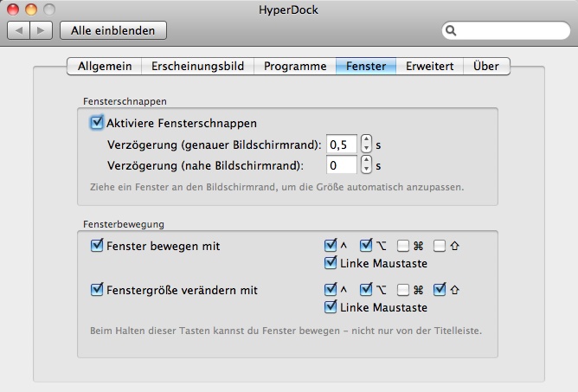The image size is (578, 392).
Task: Toggle the Fenstergröße verändern mit checkbox
Action: 97,290
